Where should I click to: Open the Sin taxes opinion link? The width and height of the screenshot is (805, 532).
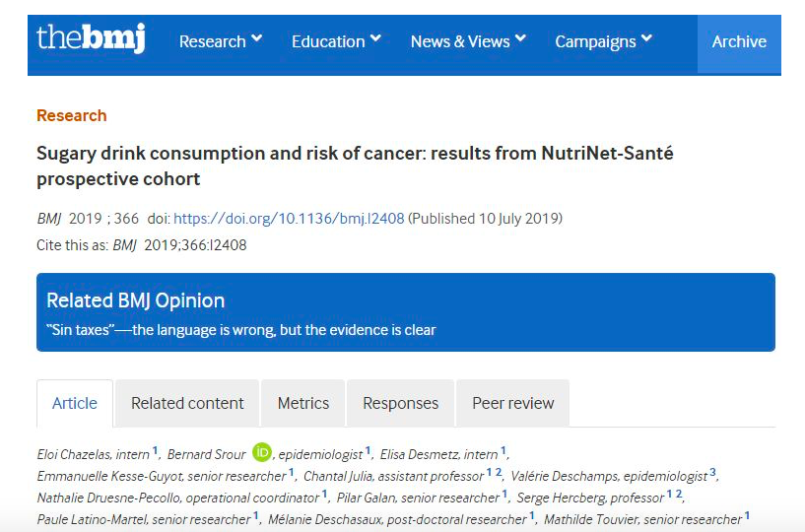(x=241, y=330)
